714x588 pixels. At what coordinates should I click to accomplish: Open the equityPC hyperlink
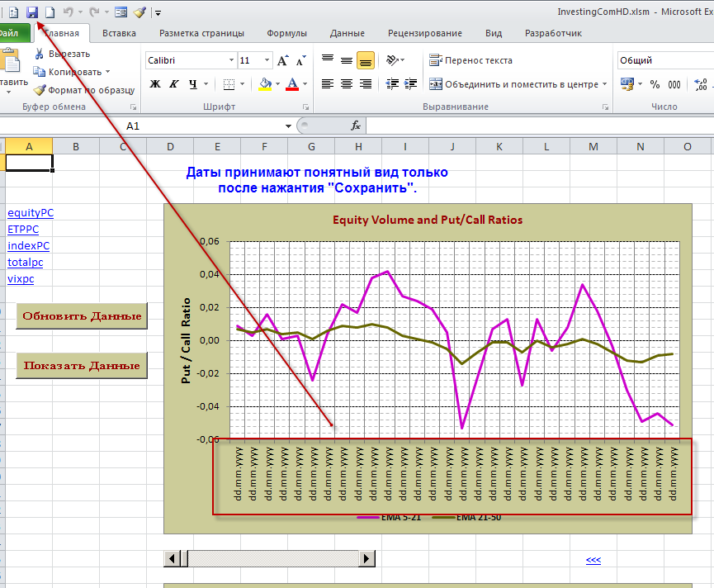tap(31, 213)
